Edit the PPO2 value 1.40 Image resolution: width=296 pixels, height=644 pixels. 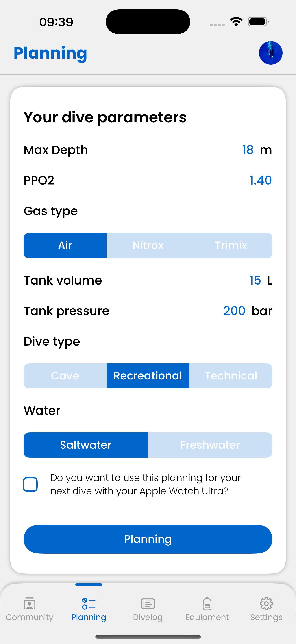261,180
